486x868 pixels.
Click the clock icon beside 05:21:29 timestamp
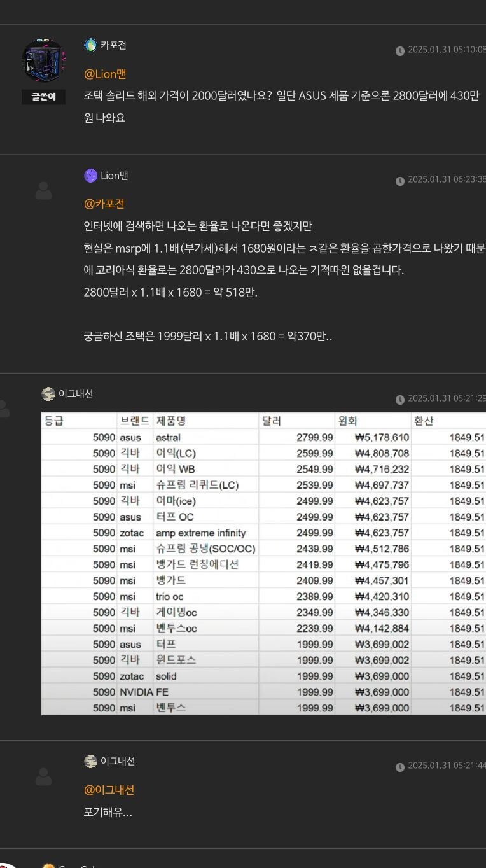pyautogui.click(x=400, y=400)
